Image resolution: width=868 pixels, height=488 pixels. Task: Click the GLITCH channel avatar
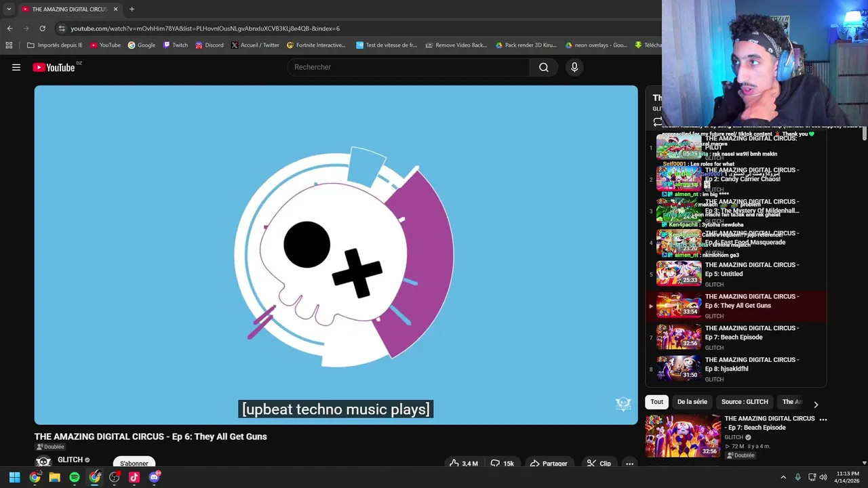click(43, 462)
